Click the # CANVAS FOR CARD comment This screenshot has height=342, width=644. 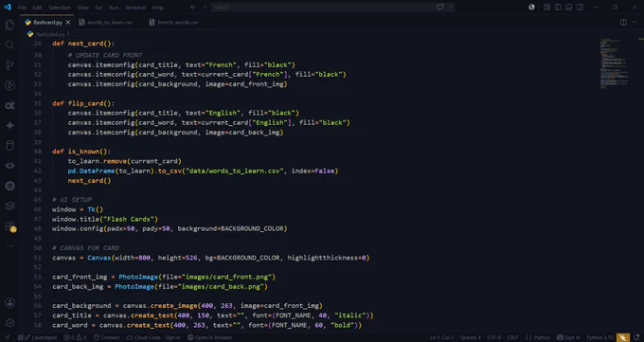(x=85, y=248)
